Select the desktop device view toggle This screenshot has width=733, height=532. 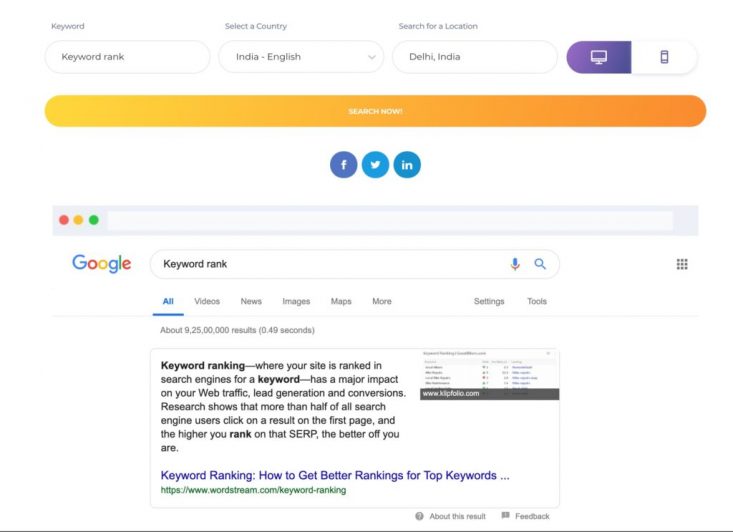tap(599, 57)
